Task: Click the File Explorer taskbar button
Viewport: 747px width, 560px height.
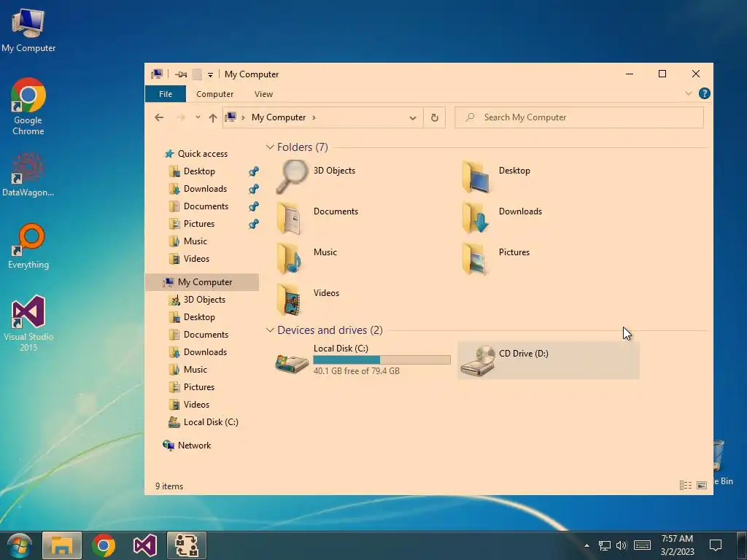Action: click(62, 545)
